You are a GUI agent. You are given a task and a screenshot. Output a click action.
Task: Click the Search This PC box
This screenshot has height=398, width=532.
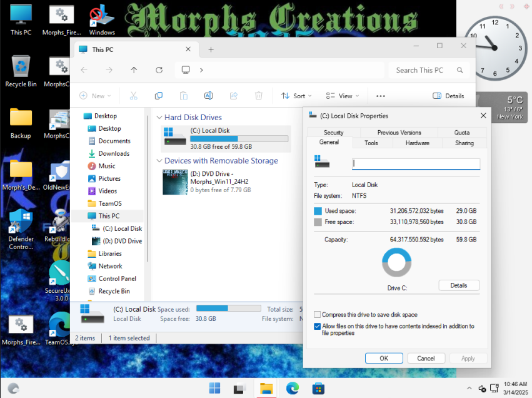(x=429, y=70)
